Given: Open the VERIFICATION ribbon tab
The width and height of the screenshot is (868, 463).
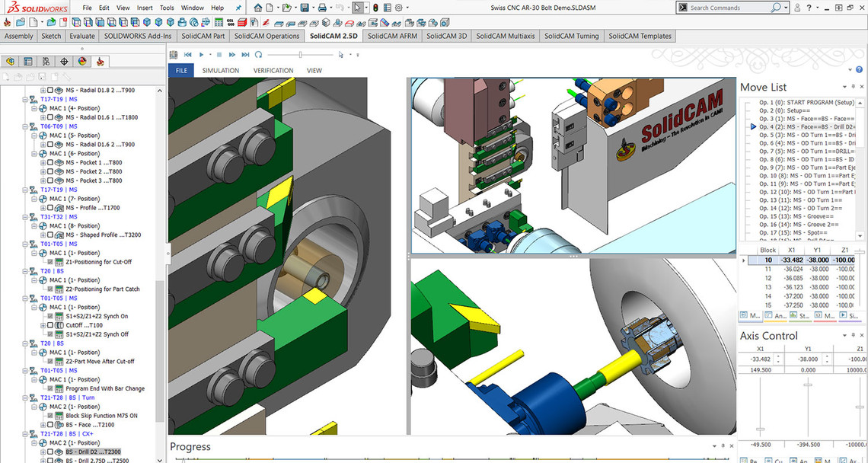Looking at the screenshot, I should point(273,71).
